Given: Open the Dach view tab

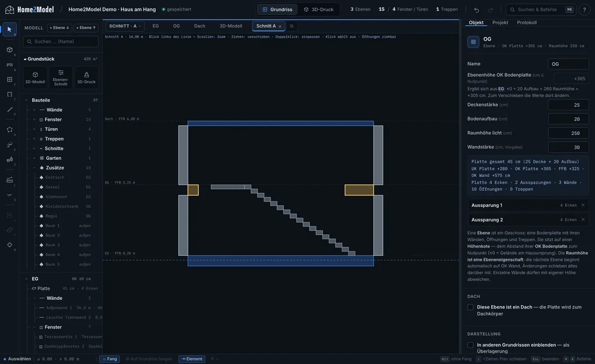Looking at the screenshot, I should pos(200,26).
